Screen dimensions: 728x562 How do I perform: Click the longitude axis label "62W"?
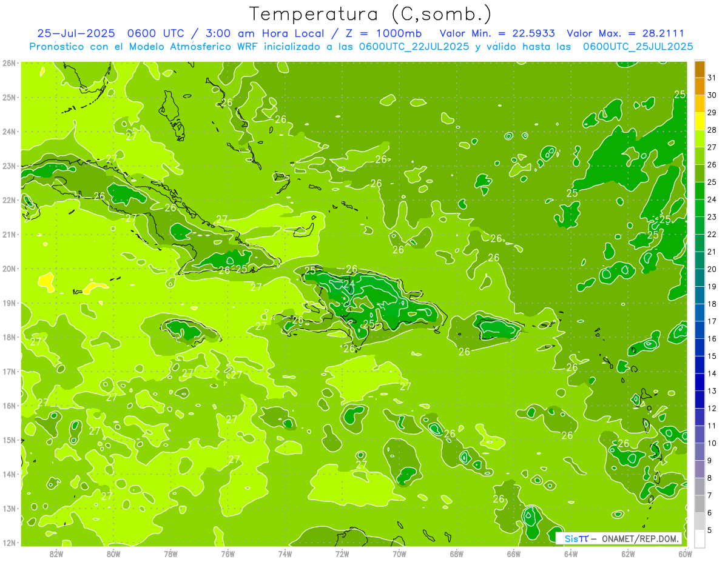(x=628, y=554)
